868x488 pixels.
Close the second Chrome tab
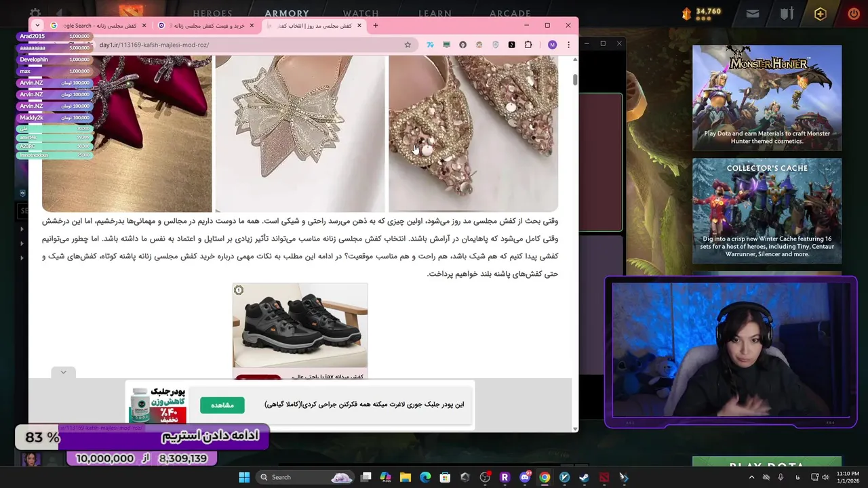coord(252,26)
